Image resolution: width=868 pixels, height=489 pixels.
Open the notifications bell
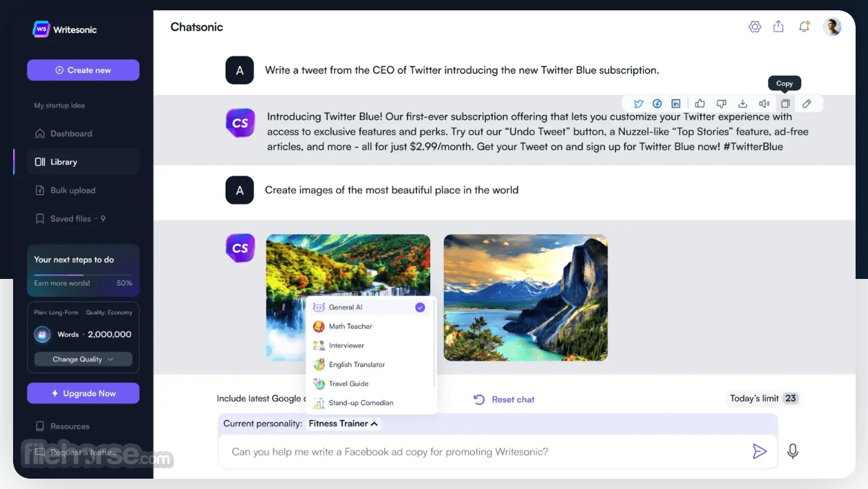[x=803, y=27]
